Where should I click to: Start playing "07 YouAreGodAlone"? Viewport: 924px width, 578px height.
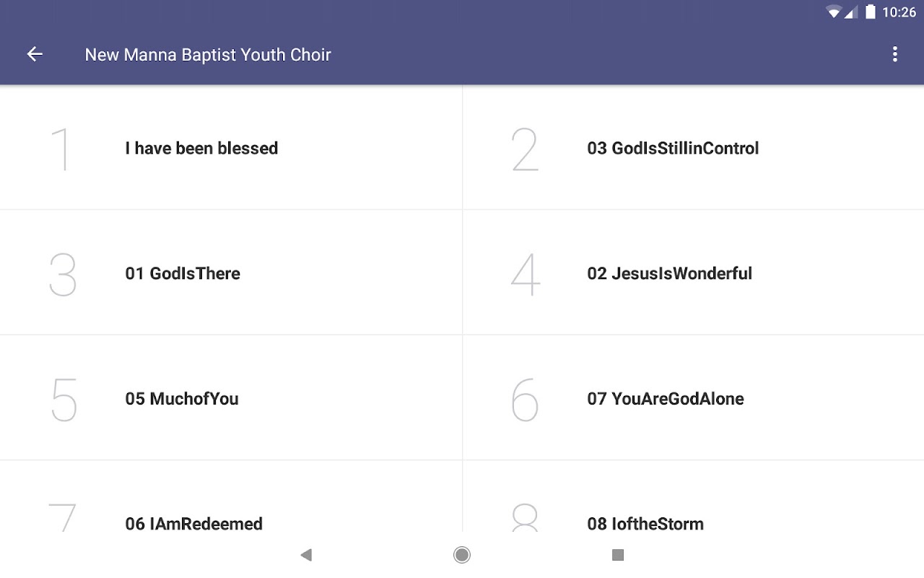pos(665,398)
